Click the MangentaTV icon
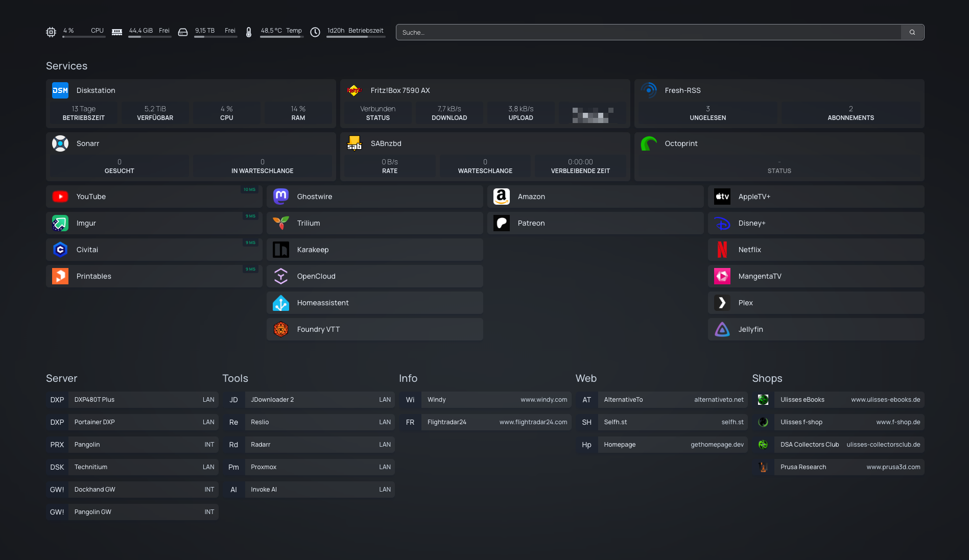The width and height of the screenshot is (969, 560). click(x=722, y=276)
